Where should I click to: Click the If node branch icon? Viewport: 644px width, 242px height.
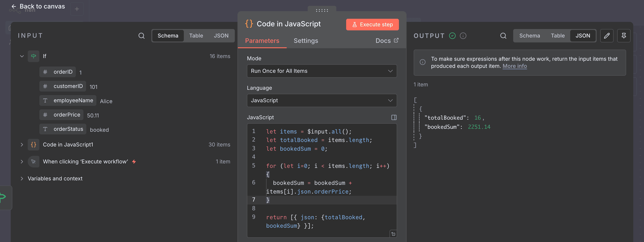pos(34,56)
